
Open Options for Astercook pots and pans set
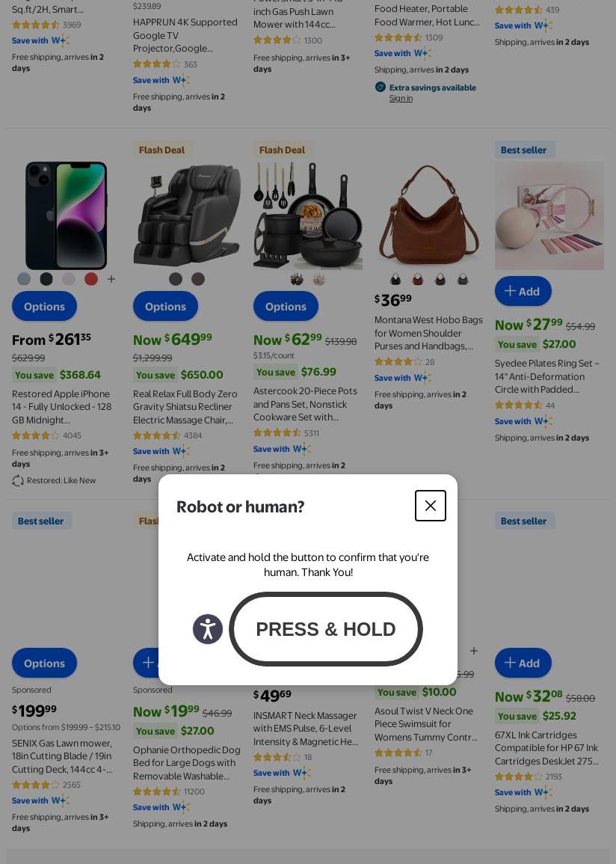286,307
